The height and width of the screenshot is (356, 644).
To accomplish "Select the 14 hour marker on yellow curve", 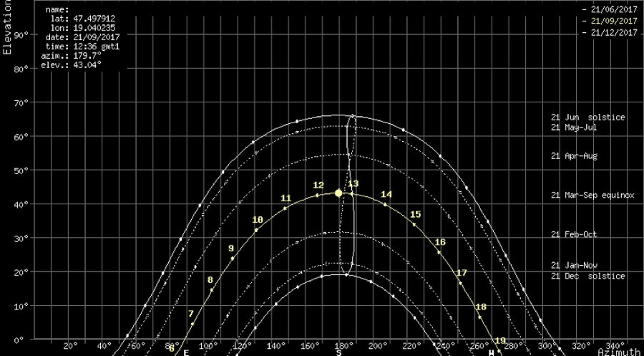I will tap(386, 195).
